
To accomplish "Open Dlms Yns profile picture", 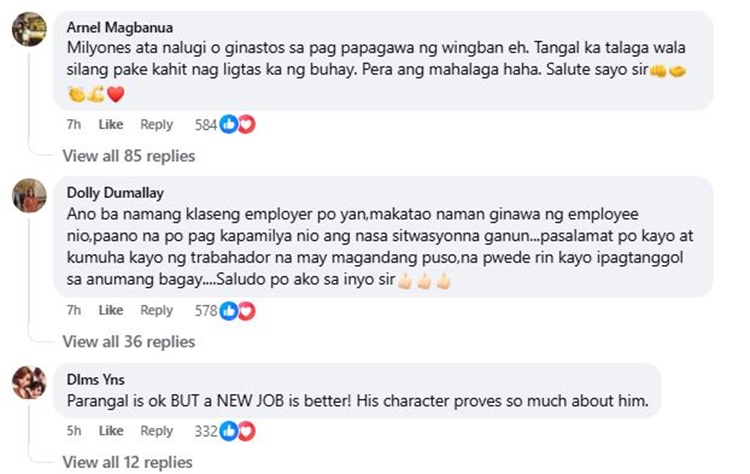I will point(29,382).
